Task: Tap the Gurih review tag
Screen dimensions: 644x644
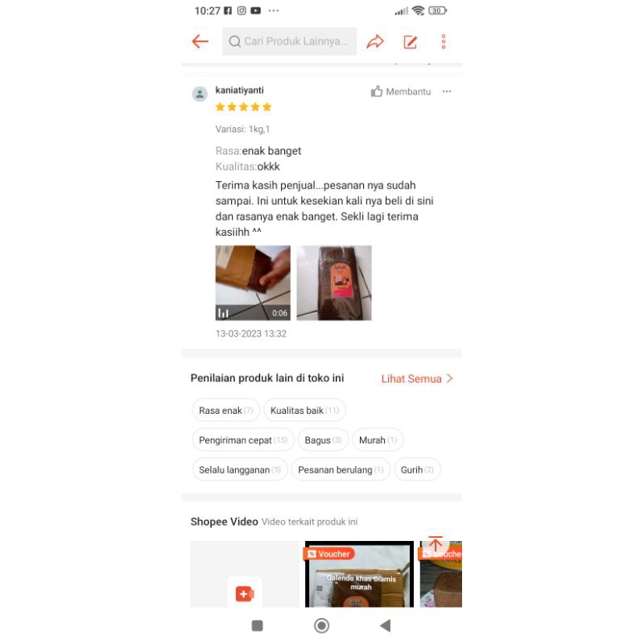Action: point(417,469)
